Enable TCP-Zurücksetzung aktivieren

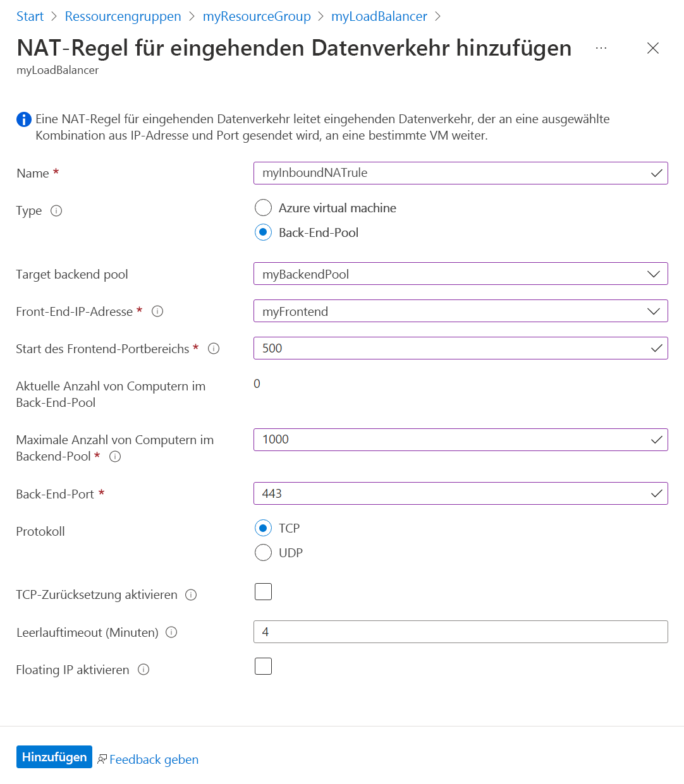pos(263,591)
